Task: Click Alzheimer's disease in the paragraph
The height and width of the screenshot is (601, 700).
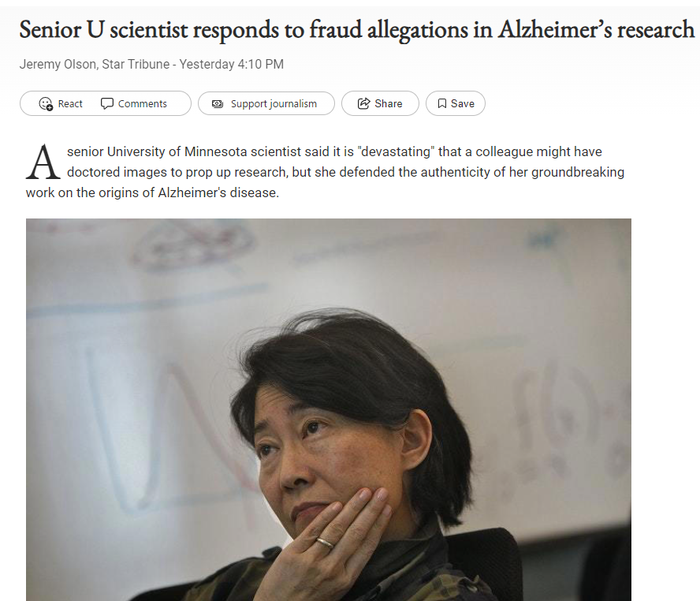Action: click(218, 193)
